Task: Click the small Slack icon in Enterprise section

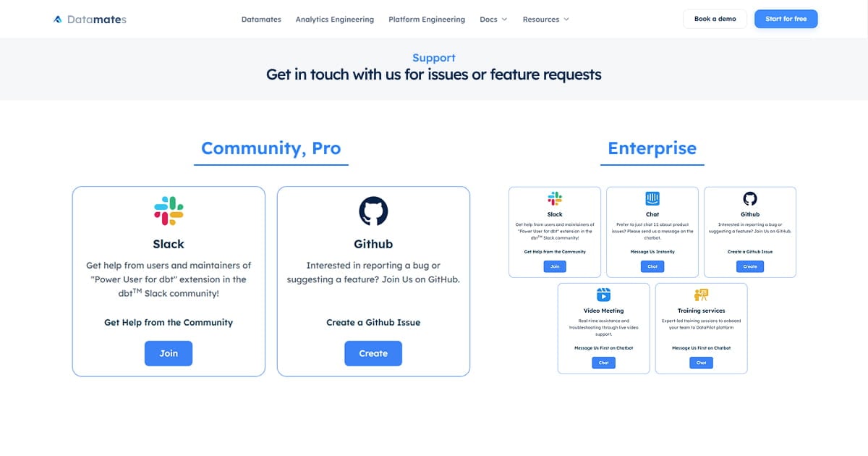Action: pos(555,199)
